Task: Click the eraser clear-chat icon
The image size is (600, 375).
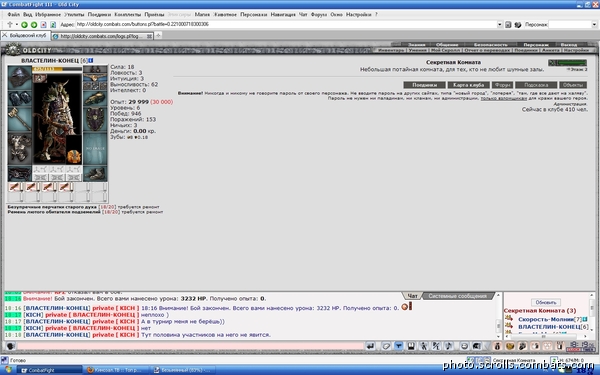Action: click(x=386, y=346)
